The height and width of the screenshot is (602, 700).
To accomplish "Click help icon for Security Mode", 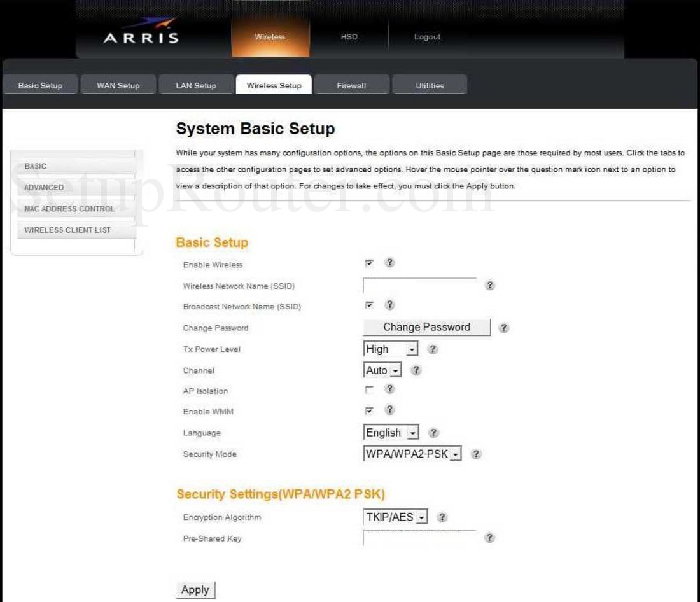I will [477, 454].
